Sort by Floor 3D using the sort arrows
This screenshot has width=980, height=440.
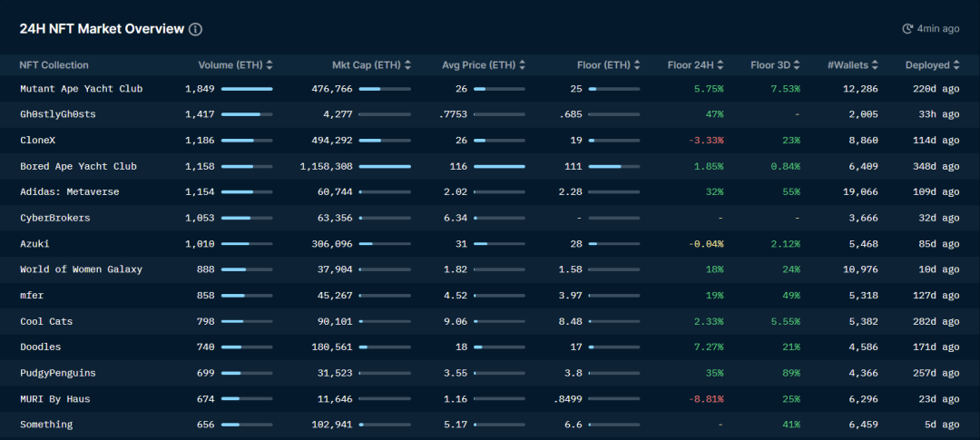point(797,65)
